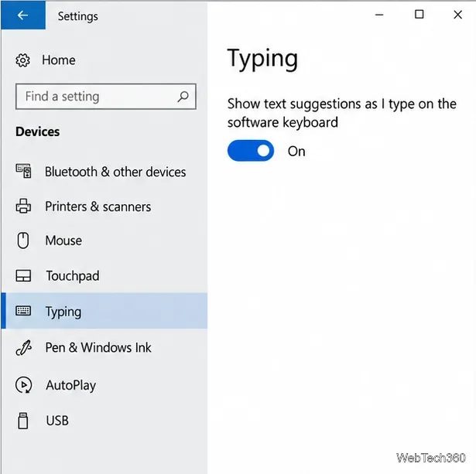Click the back arrow button
This screenshot has height=474, width=476.
point(23,15)
